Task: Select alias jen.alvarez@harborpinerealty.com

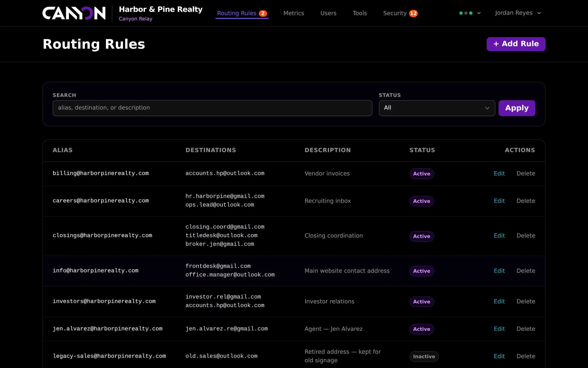Action: [x=107, y=329]
